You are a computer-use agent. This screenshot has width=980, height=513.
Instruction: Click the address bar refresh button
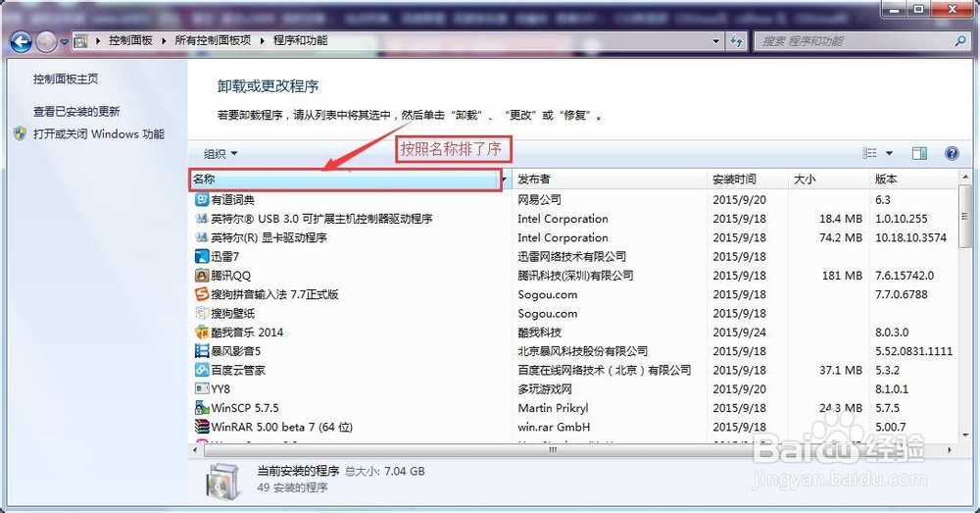click(x=736, y=41)
